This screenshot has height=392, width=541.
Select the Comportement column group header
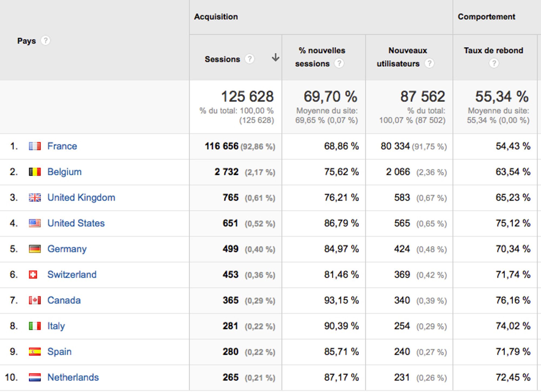point(486,17)
